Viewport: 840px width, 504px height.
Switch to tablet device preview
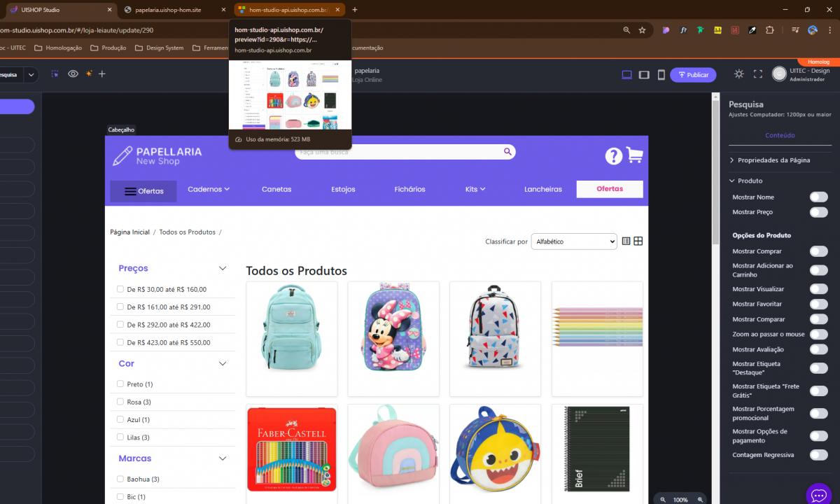644,75
